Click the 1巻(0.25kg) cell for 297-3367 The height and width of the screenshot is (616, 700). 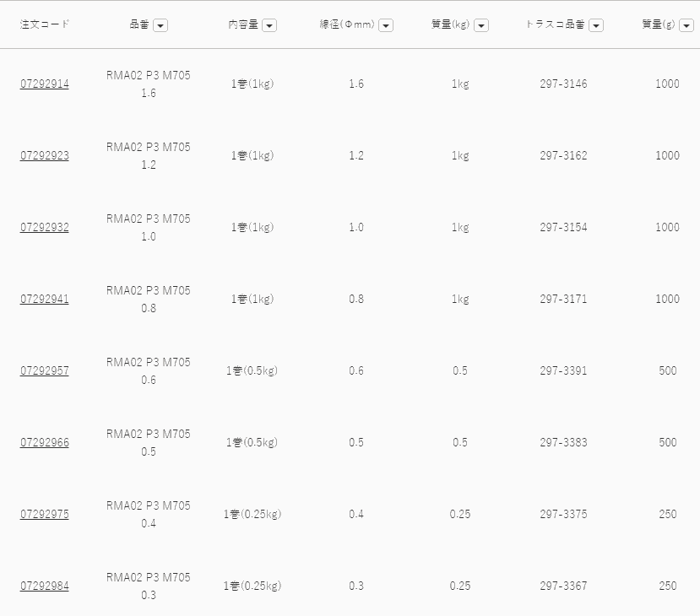click(x=252, y=586)
